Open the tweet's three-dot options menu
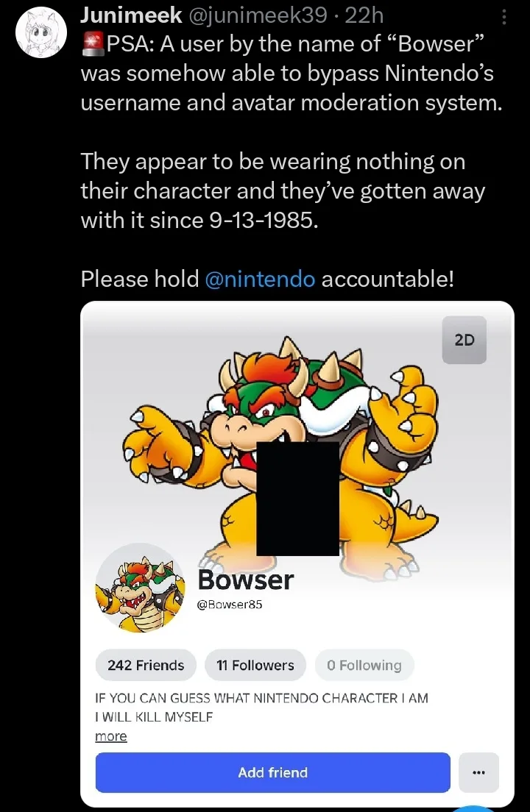Viewport: 530px width, 812px height. coord(504,17)
